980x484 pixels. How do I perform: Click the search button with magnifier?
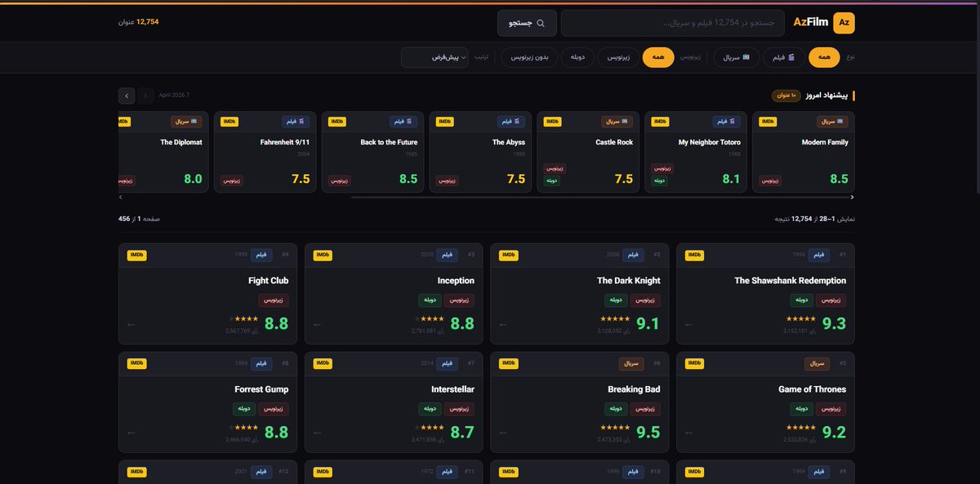click(x=527, y=23)
